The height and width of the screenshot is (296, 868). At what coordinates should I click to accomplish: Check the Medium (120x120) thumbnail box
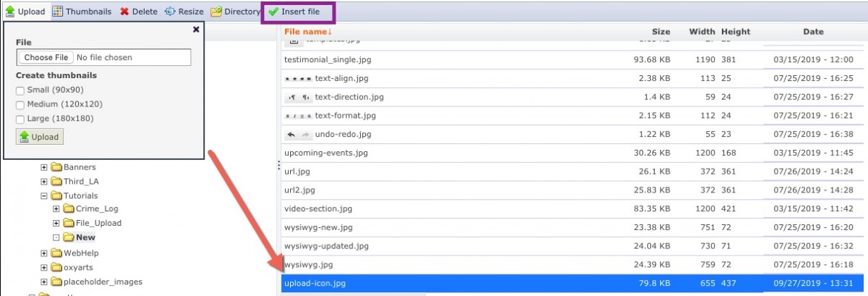tap(20, 104)
